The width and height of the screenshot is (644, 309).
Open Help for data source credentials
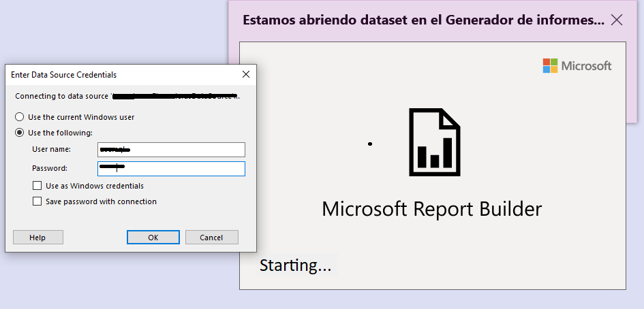point(37,237)
